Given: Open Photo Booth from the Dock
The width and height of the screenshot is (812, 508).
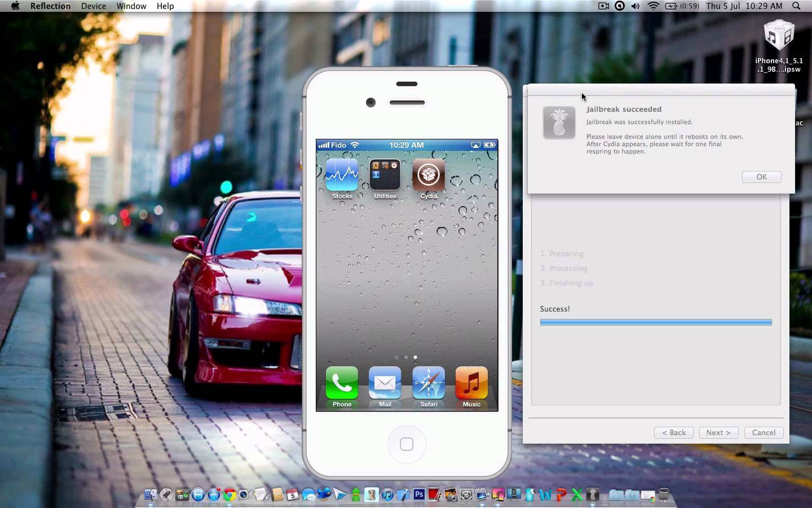Looking at the screenshot, I should click(435, 495).
